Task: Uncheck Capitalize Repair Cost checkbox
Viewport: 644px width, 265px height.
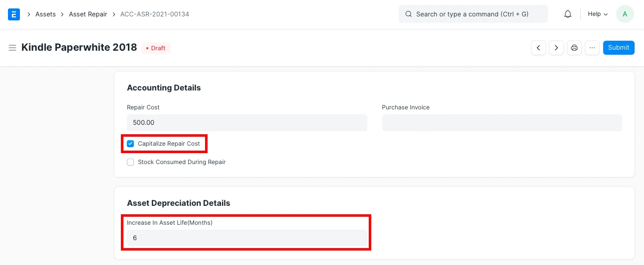Action: 130,144
